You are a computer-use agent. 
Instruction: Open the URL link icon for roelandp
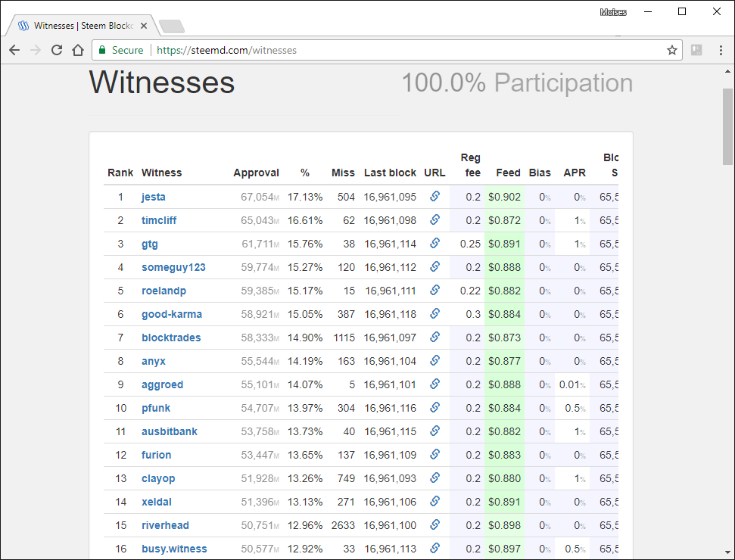click(434, 290)
